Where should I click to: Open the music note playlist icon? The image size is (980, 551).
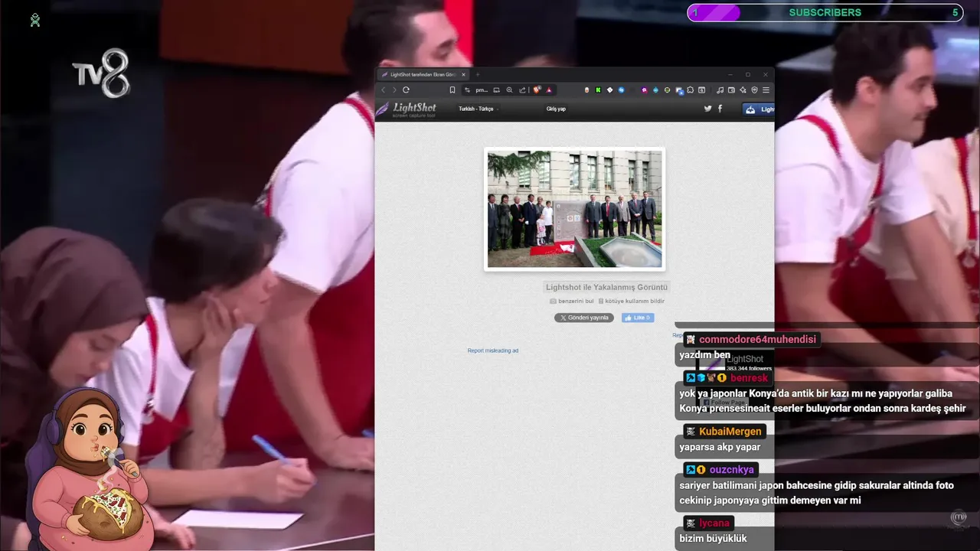[720, 90]
